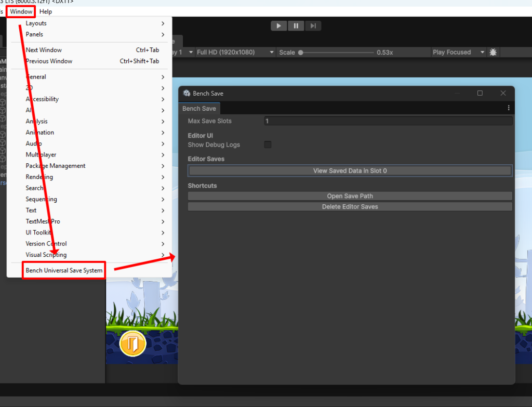Viewport: 532px width, 407px height.
Task: Click the Open Save Path button
Action: 350,196
